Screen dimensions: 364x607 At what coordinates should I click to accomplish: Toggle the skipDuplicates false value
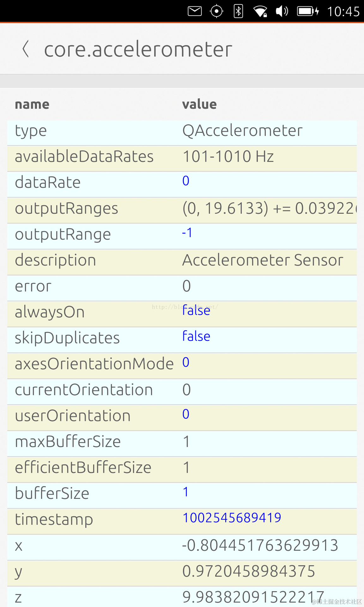click(x=196, y=336)
